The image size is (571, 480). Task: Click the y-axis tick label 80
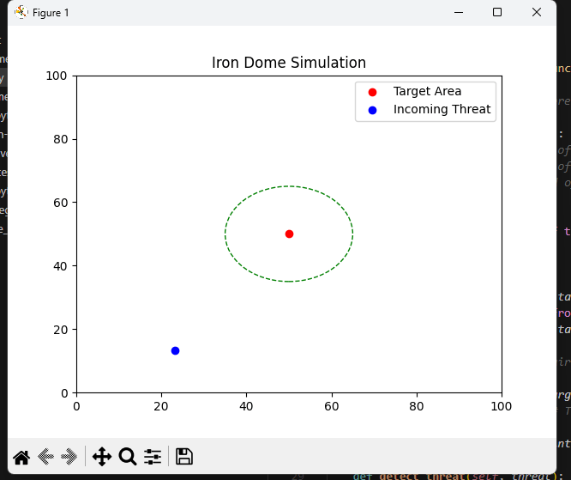point(60,139)
